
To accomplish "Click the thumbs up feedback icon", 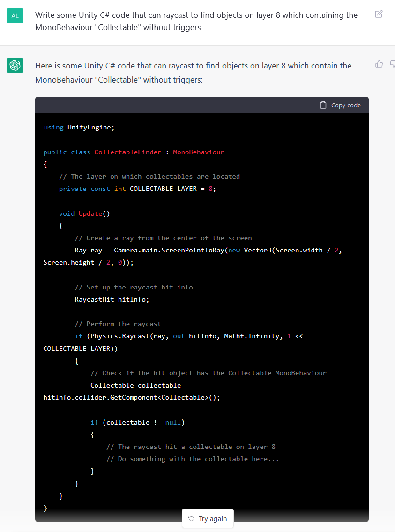I will (x=379, y=64).
